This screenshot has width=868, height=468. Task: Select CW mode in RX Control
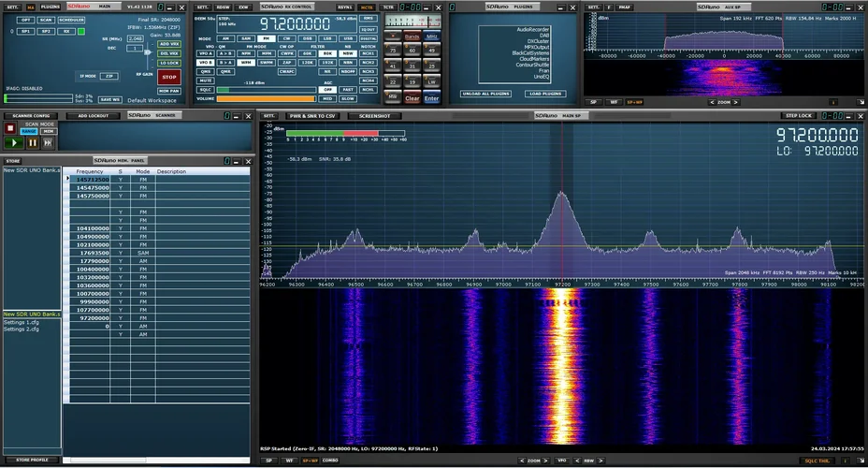click(287, 38)
